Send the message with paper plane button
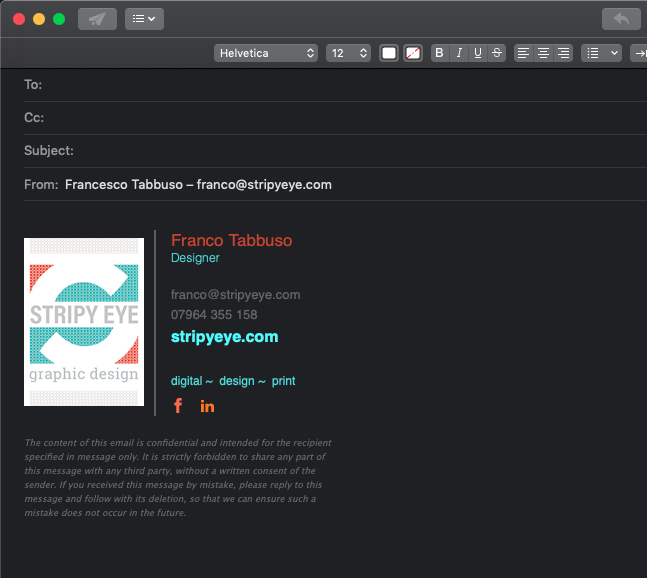Image resolution: width=647 pixels, height=578 pixels. (x=97, y=19)
